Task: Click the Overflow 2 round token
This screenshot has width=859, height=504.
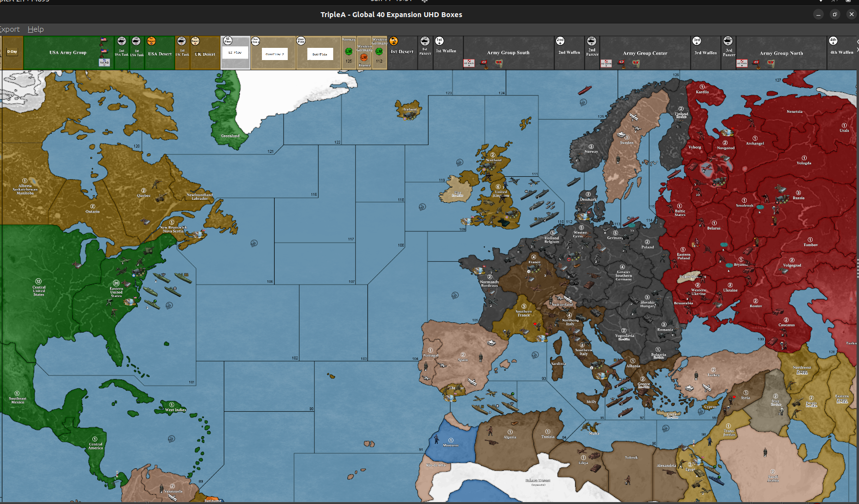Action: (256, 42)
